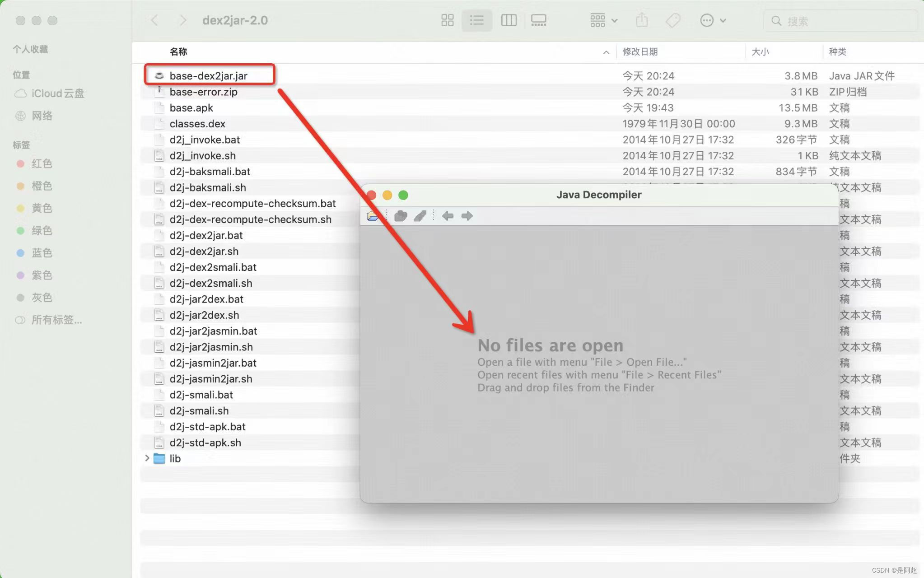Viewport: 924px width, 578px height.
Task: Select d2j-std-apk.bat file
Action: [x=207, y=427]
